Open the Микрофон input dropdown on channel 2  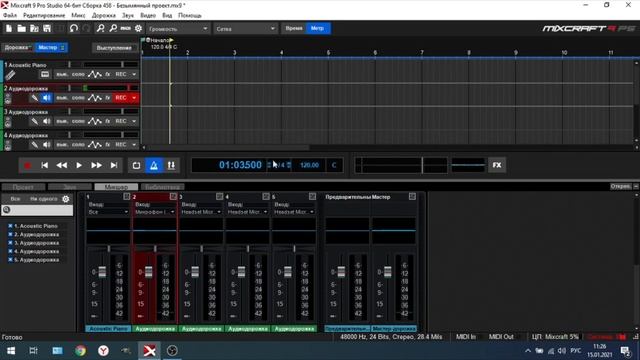point(155,212)
